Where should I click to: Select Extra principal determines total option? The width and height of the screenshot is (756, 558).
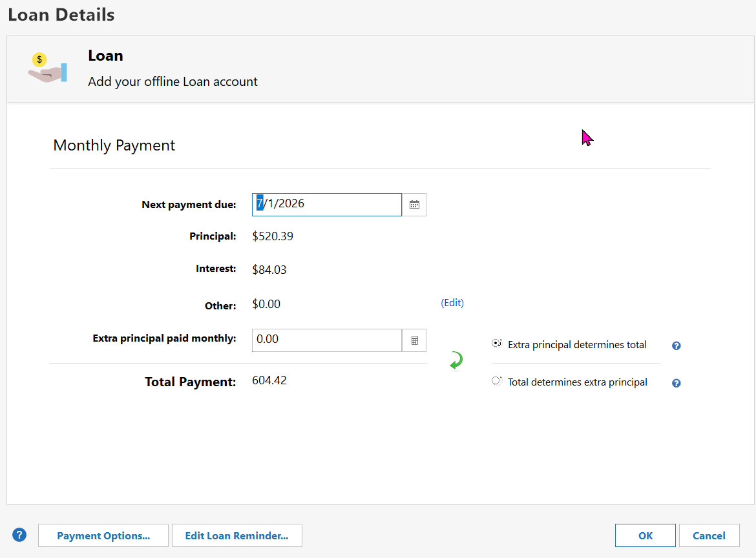[496, 344]
